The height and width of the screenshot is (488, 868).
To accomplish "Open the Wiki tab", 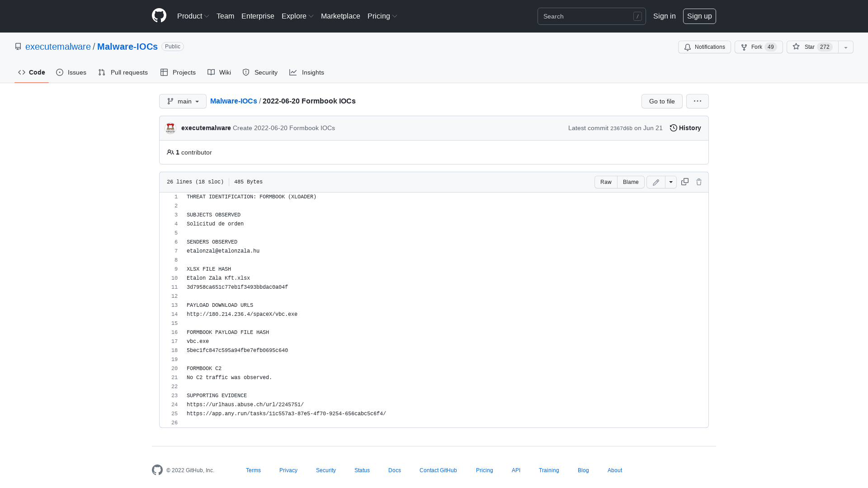I will pos(219,72).
